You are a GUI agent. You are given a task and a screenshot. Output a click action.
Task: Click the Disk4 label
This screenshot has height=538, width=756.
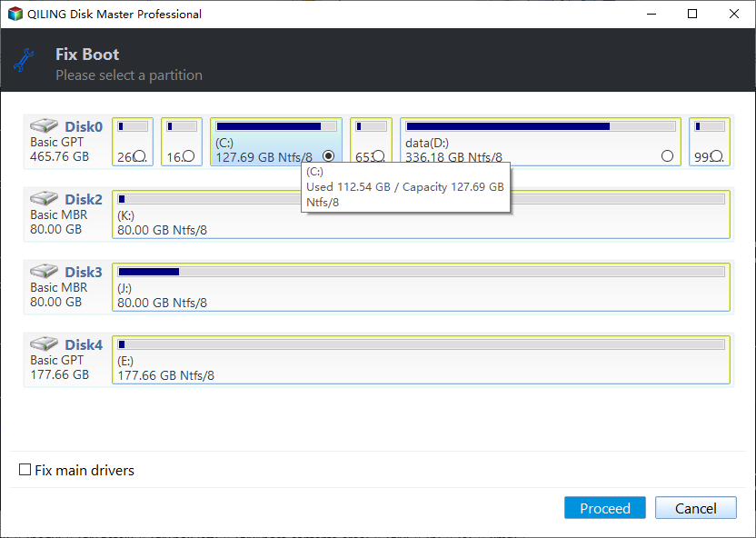(84, 344)
